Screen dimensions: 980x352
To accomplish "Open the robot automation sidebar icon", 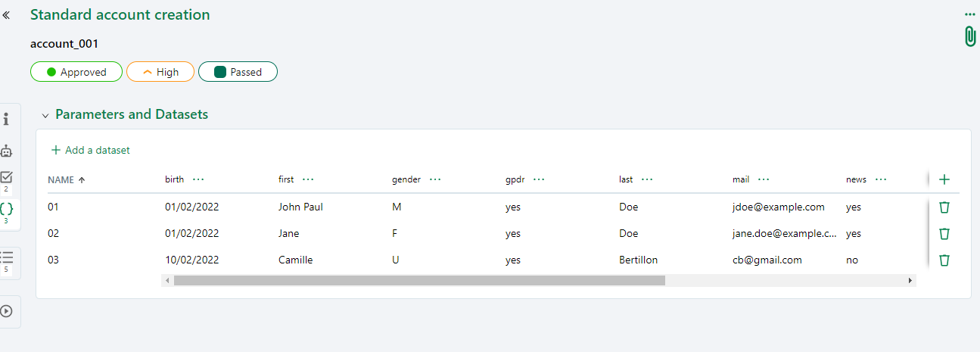I will tap(7, 151).
